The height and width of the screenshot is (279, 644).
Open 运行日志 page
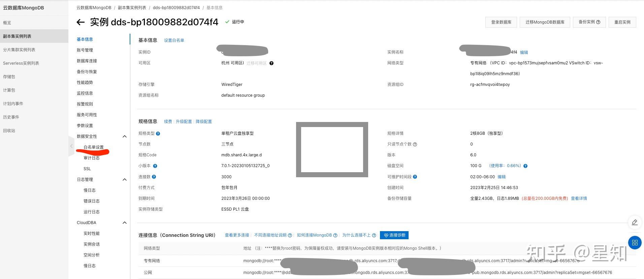92,212
